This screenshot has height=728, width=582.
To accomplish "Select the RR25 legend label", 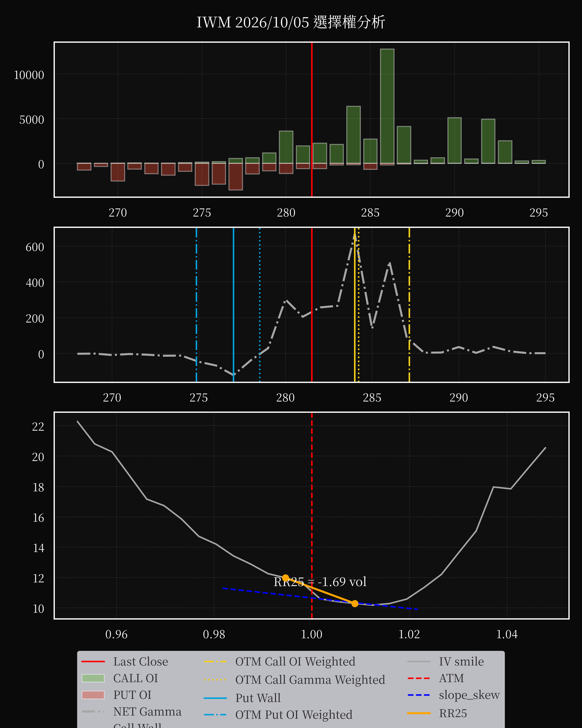I will pyautogui.click(x=453, y=713).
